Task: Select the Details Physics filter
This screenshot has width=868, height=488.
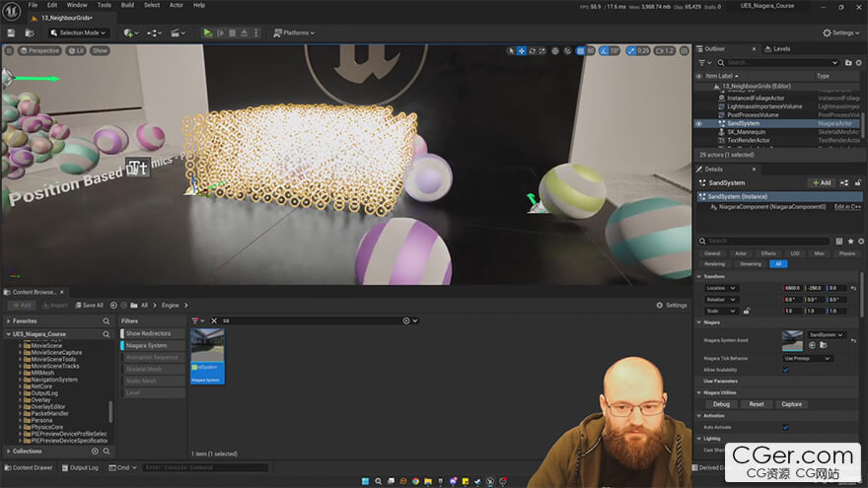Action: point(847,253)
